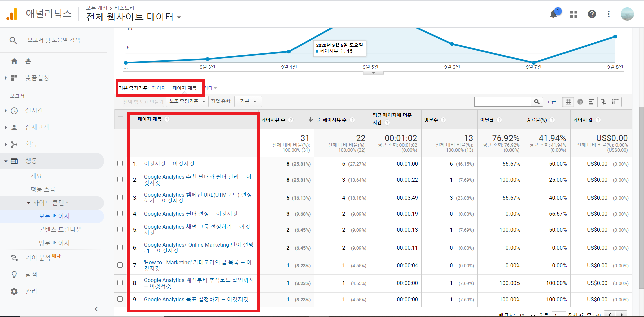Click the 기여 분석 attribution icon

14,258
